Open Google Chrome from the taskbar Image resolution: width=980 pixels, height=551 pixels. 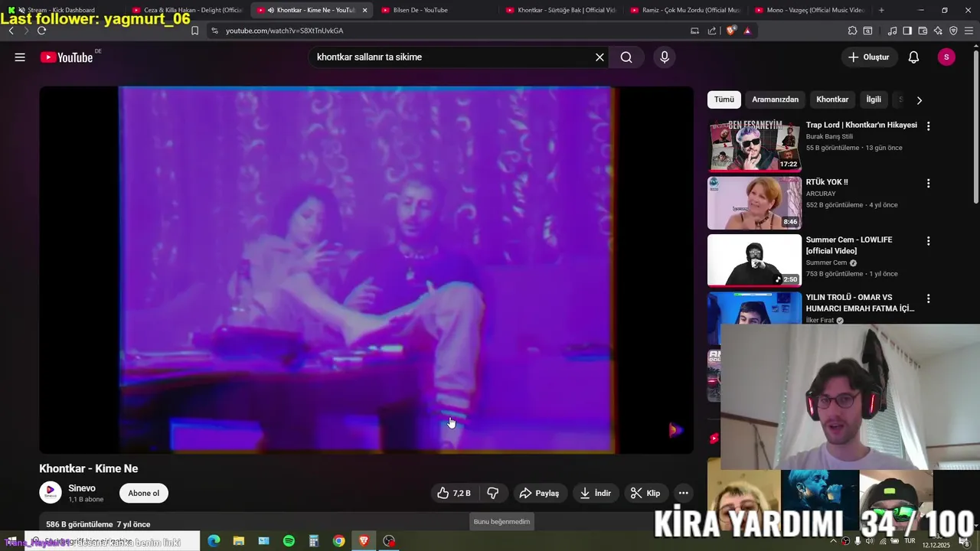click(x=338, y=541)
